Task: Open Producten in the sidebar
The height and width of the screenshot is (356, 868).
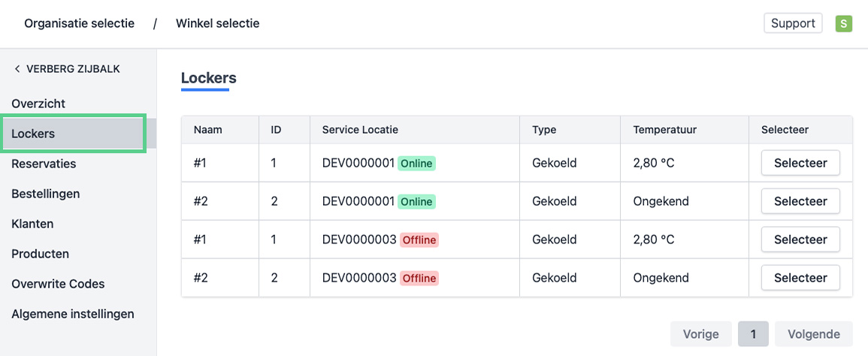Action: pyautogui.click(x=40, y=254)
